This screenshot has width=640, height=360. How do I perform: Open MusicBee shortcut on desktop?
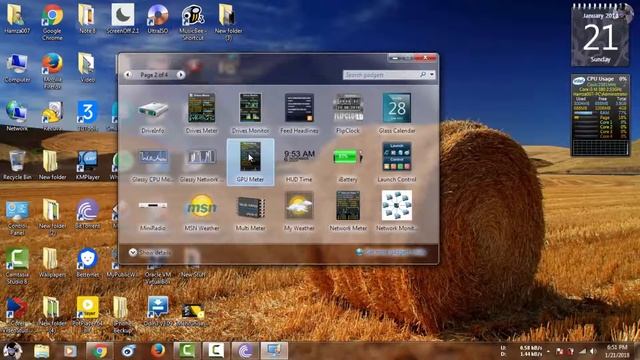(193, 23)
